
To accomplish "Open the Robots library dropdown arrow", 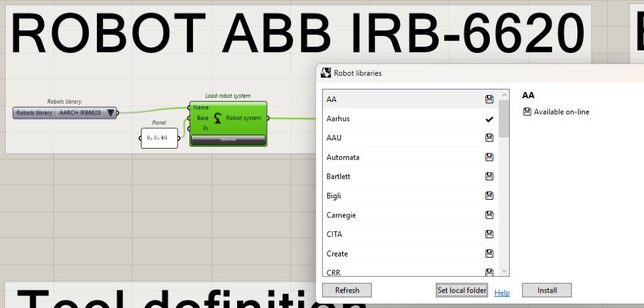I will [x=111, y=113].
